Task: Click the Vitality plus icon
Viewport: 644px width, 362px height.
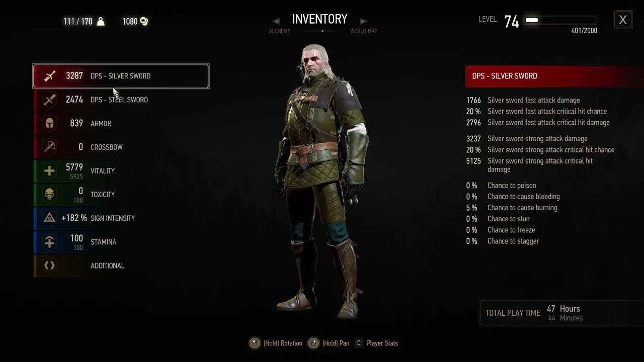Action: [x=49, y=171]
